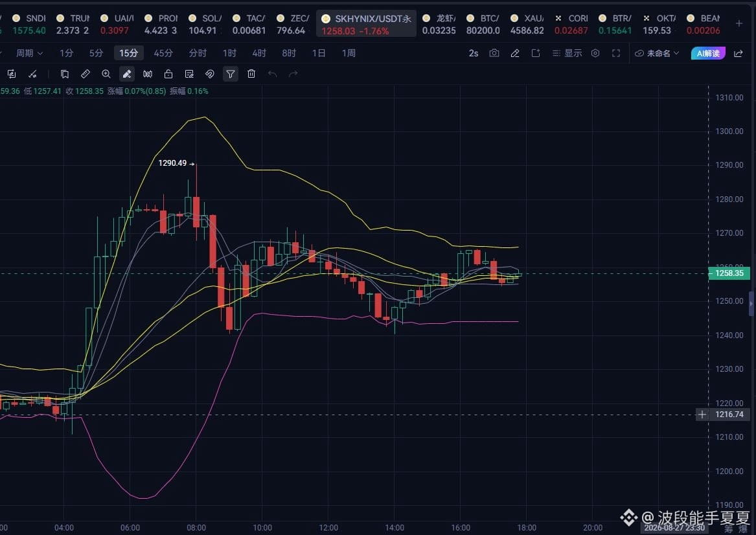
Task: Click the AI解读 button
Action: coord(708,53)
